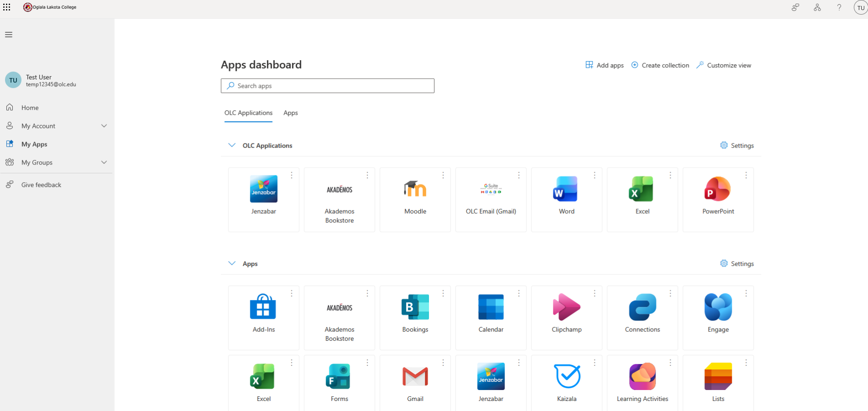868x411 pixels.
Task: Launch the Lists app
Action: [x=718, y=383]
